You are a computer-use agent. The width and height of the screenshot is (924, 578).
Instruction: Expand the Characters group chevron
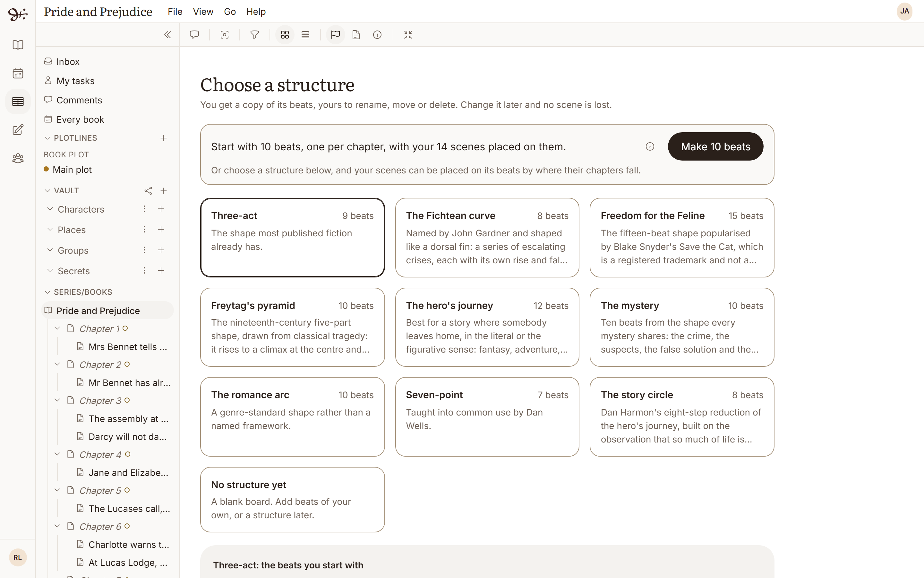(50, 209)
